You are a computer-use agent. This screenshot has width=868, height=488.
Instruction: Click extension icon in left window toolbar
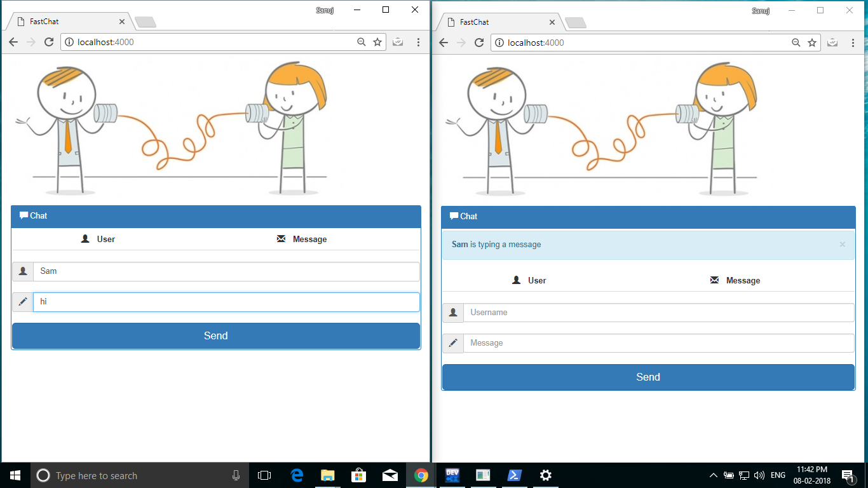coord(398,42)
